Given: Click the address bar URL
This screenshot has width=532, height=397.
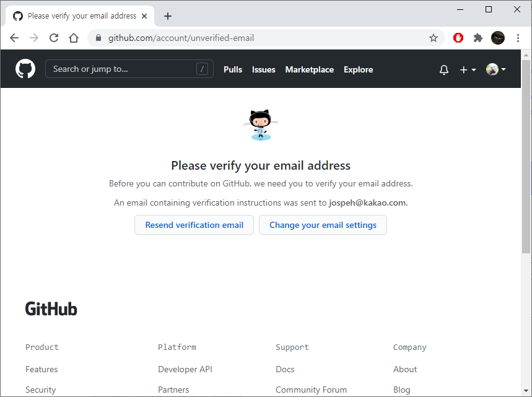Looking at the screenshot, I should [181, 38].
